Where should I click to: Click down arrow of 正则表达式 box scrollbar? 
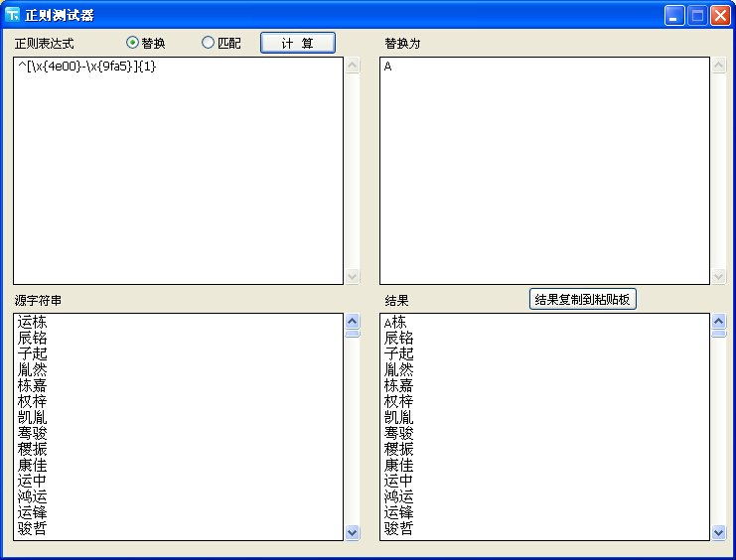(x=353, y=276)
